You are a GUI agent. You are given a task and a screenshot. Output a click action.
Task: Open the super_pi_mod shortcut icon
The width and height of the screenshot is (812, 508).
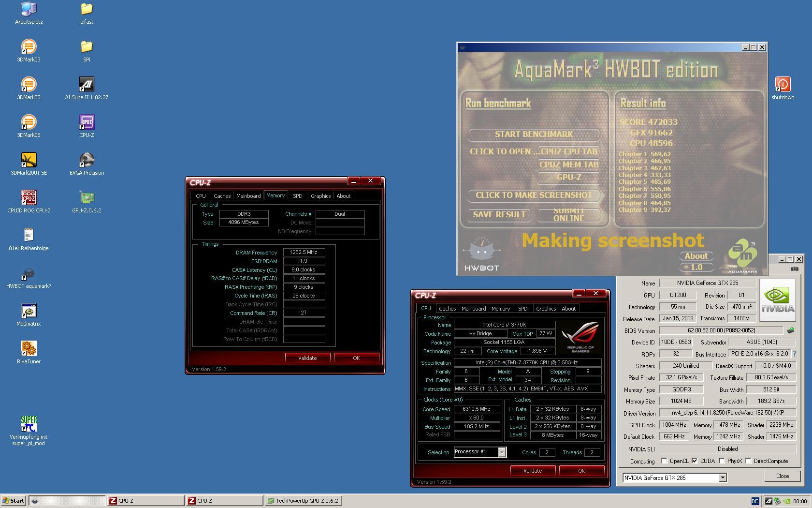tap(29, 424)
